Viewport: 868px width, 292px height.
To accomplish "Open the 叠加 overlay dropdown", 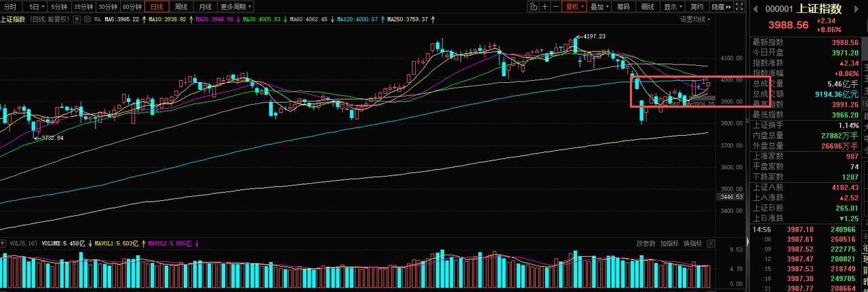I will click(x=599, y=7).
